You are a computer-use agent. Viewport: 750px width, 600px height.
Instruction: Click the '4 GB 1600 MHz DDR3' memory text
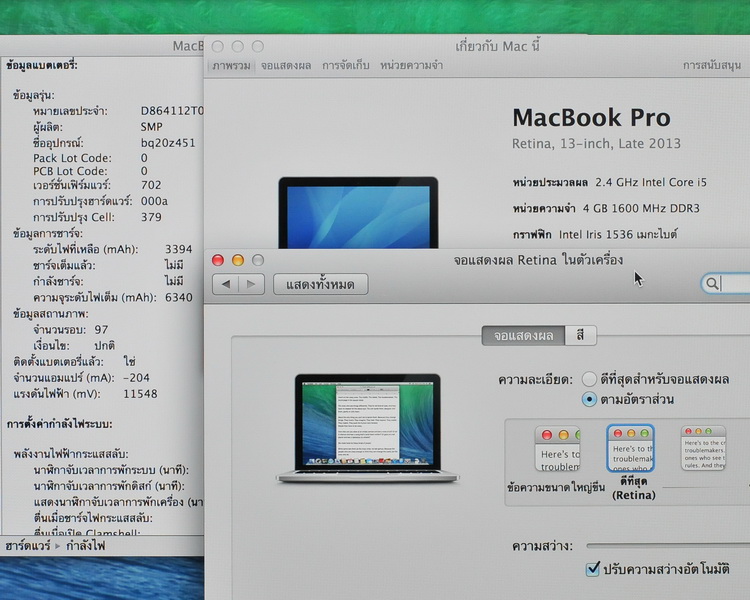(641, 208)
